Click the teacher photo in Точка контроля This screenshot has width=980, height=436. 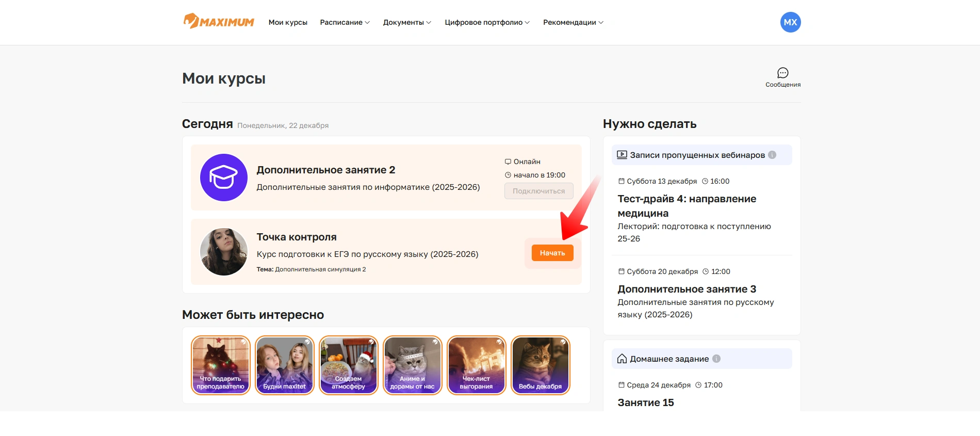click(223, 252)
